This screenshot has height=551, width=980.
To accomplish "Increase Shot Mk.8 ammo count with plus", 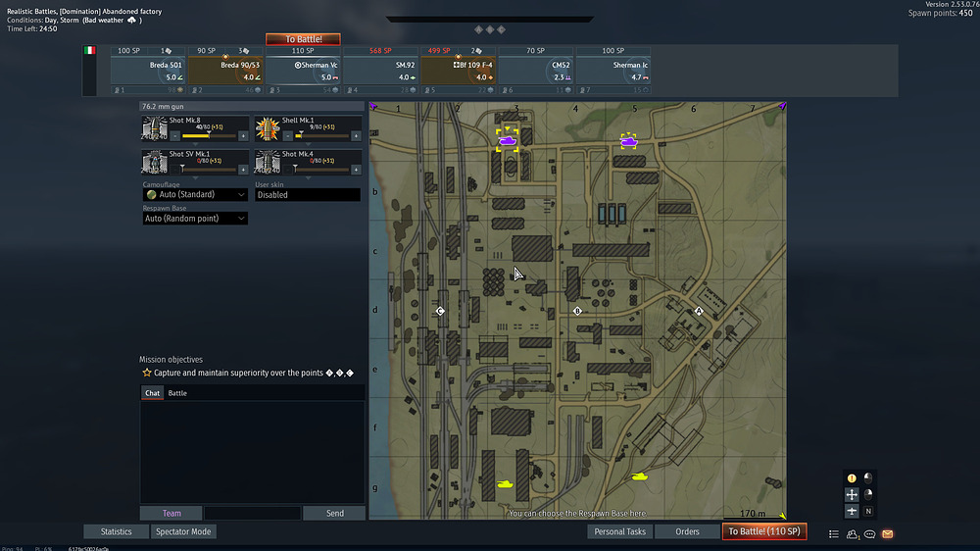I will pos(243,135).
